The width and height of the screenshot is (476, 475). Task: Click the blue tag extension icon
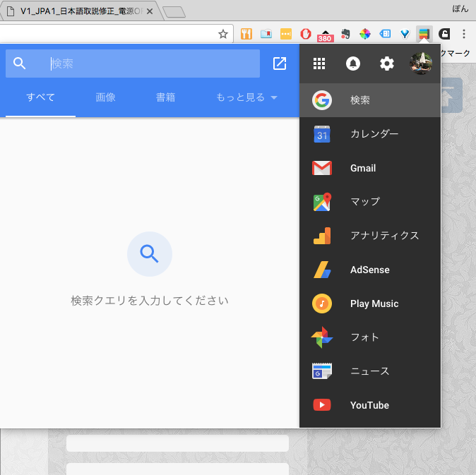385,34
